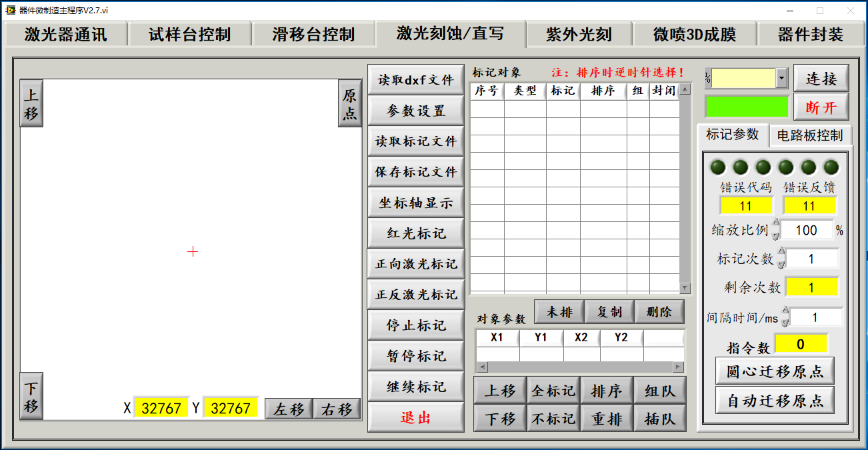Click the green connection status indicator
The image size is (868, 450).
(747, 107)
